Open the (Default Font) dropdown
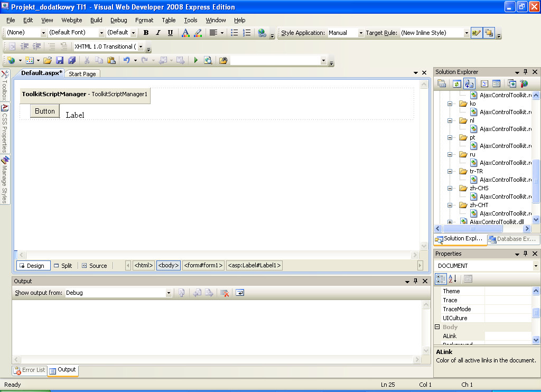 point(101,33)
